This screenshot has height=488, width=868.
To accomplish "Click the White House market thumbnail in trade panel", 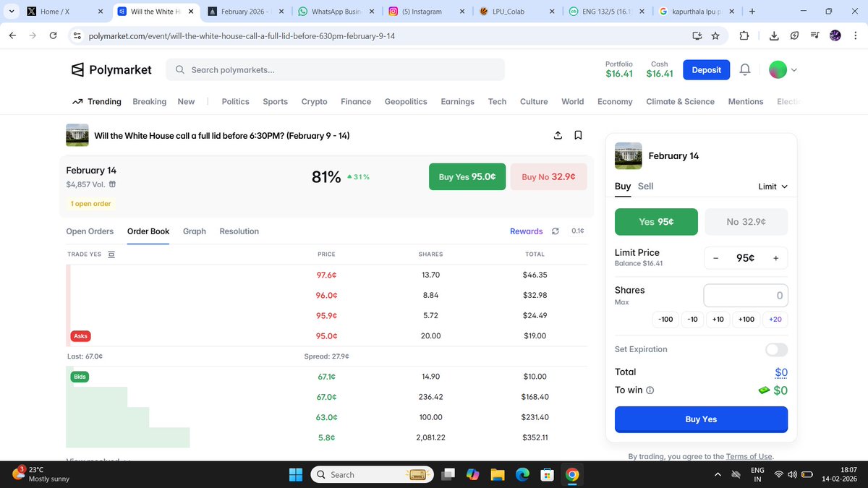I will point(627,155).
